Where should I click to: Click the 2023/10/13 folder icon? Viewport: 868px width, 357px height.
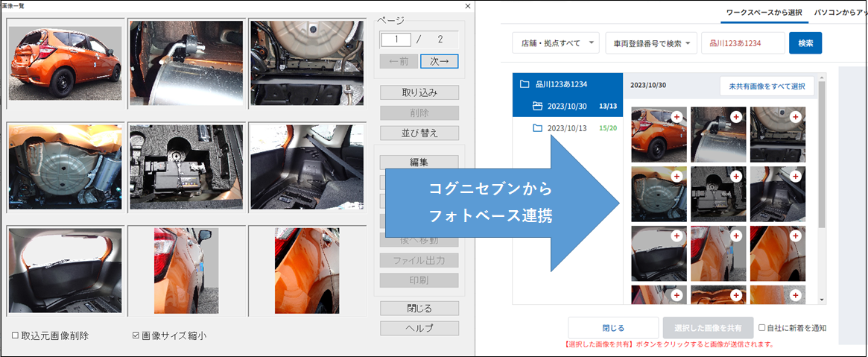coord(537,128)
